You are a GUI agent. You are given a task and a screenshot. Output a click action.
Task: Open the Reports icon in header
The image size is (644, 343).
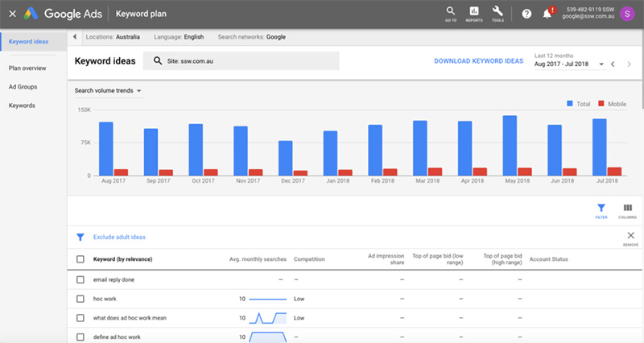pos(474,12)
